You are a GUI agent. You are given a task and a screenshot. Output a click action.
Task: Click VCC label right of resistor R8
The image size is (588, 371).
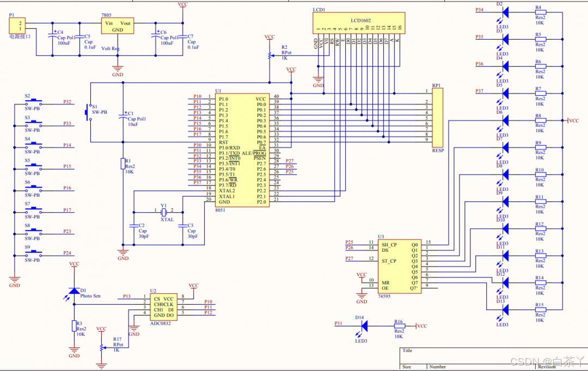[x=574, y=121]
